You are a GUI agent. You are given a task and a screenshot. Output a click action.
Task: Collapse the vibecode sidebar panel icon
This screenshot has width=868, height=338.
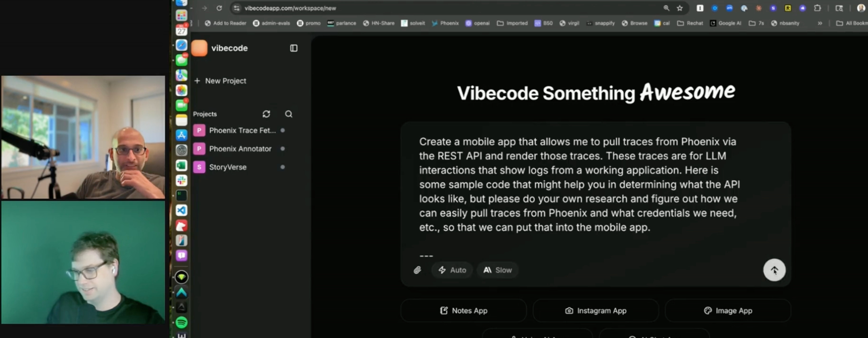tap(294, 48)
